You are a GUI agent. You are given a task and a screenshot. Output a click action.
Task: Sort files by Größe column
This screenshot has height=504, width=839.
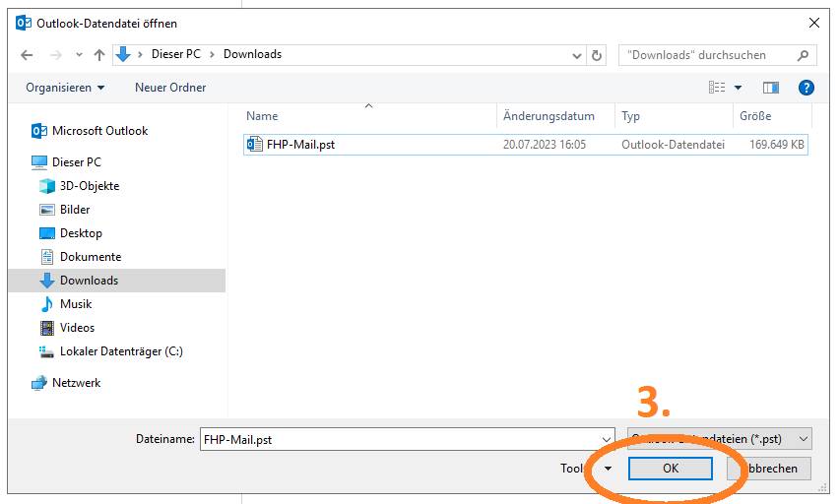[x=755, y=116]
